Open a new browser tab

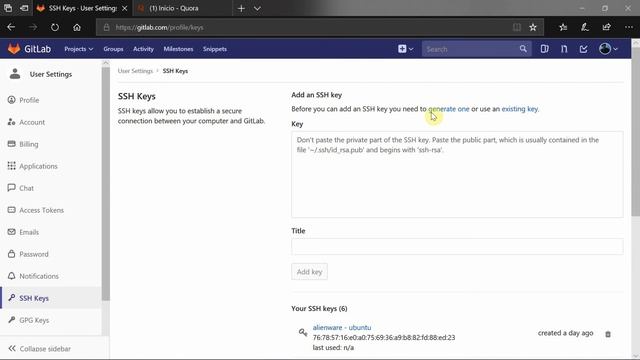[x=241, y=8]
